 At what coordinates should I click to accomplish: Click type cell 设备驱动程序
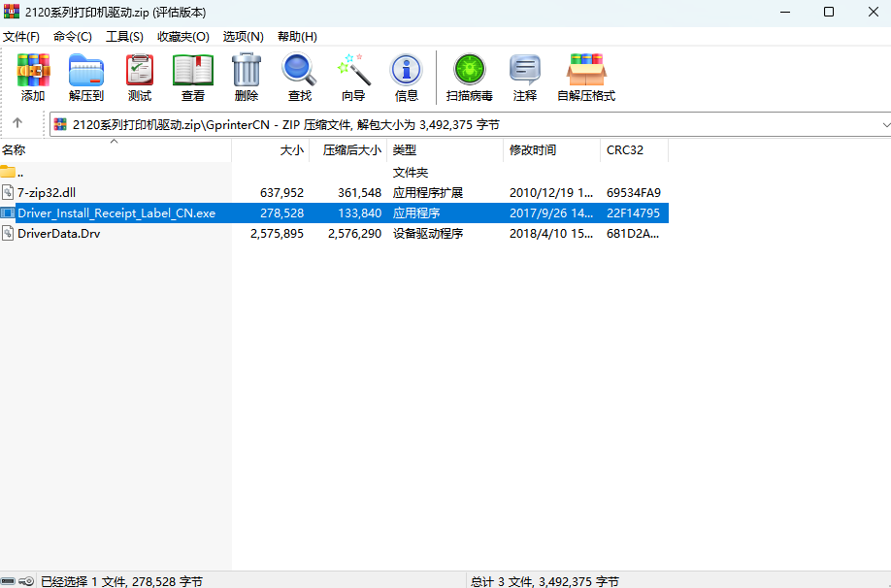click(x=428, y=234)
